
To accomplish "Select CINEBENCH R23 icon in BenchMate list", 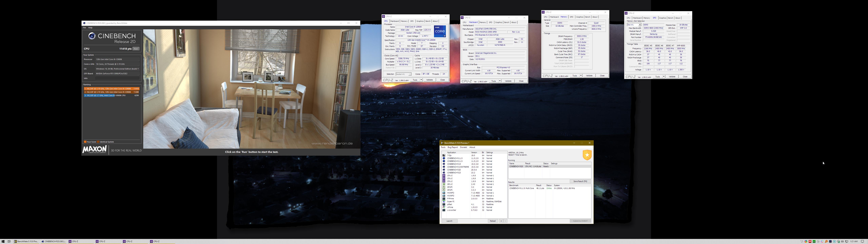I will point(444,172).
